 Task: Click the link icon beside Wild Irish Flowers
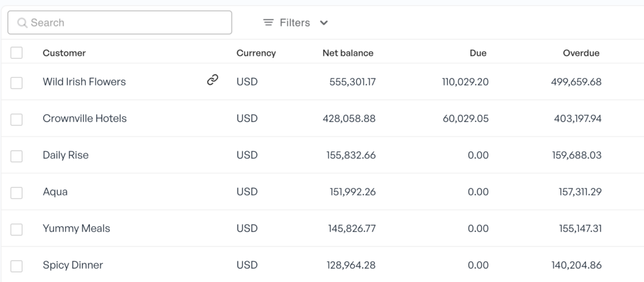click(213, 80)
